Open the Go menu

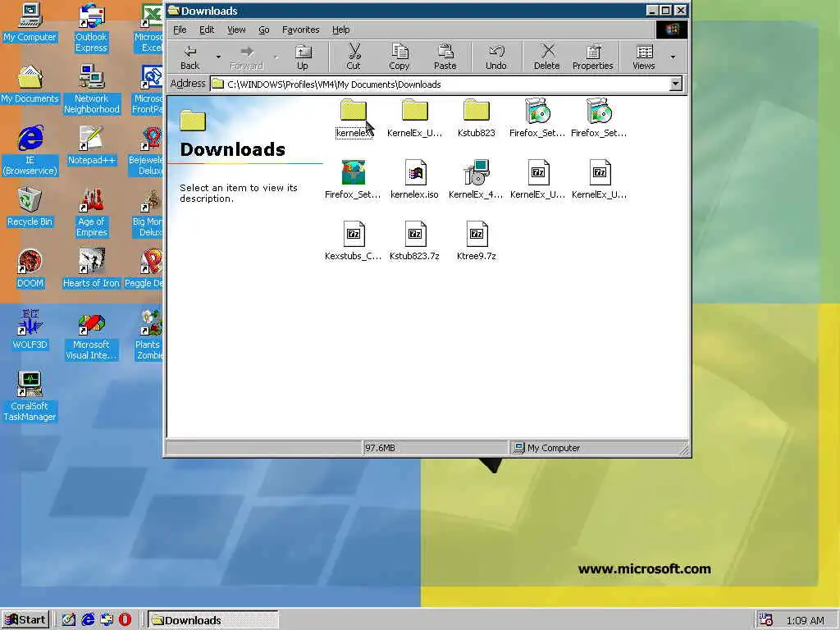pyautogui.click(x=264, y=30)
